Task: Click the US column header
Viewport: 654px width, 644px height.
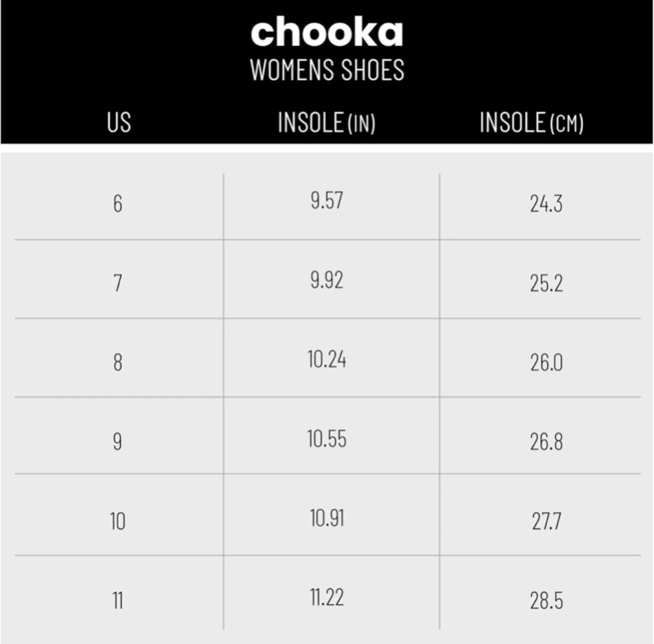Action: pos(119,123)
